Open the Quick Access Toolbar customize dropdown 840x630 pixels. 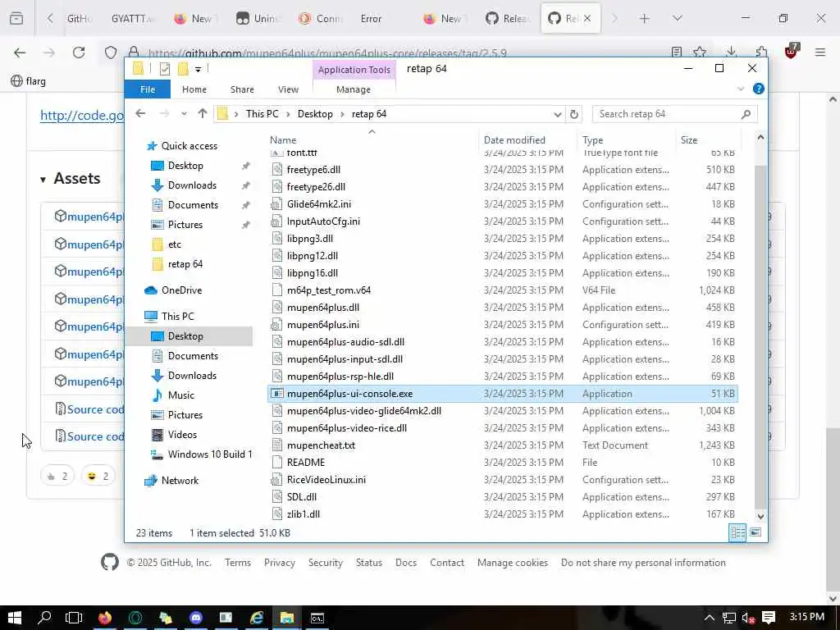[198, 69]
